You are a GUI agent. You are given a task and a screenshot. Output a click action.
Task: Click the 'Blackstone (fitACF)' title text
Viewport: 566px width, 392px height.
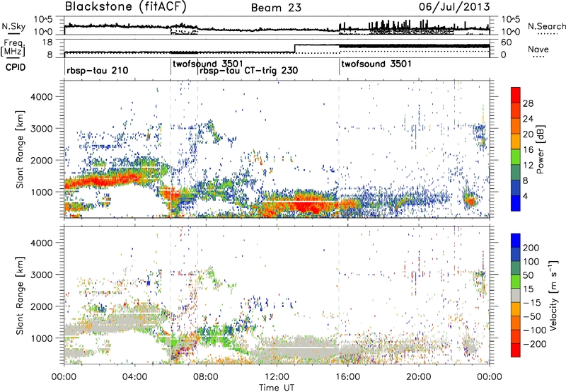click(x=125, y=7)
